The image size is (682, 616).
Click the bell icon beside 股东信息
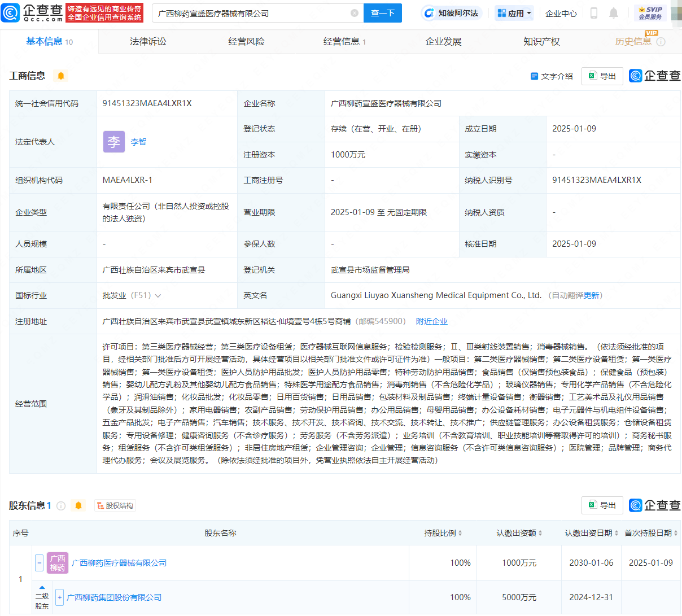78,505
